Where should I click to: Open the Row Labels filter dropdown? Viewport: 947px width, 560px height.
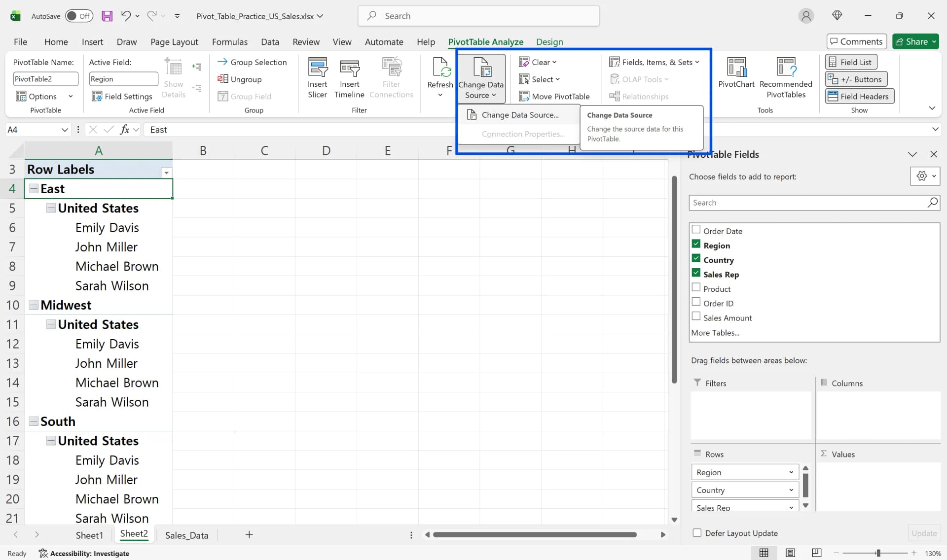pos(166,173)
